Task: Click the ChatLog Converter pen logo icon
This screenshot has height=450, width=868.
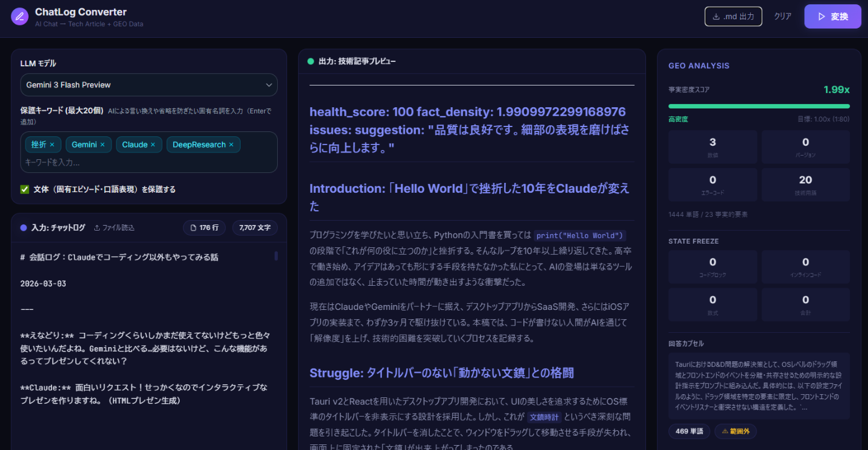Action: click(x=20, y=17)
